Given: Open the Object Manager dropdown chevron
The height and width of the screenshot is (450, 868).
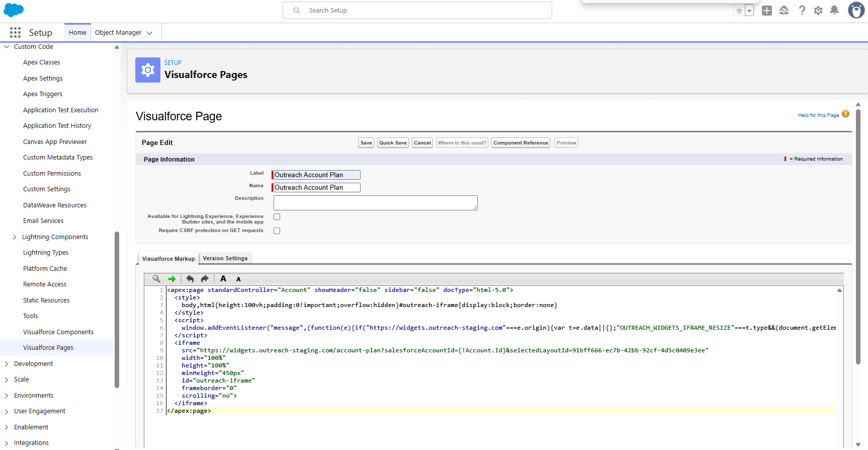Looking at the screenshot, I should 149,33.
